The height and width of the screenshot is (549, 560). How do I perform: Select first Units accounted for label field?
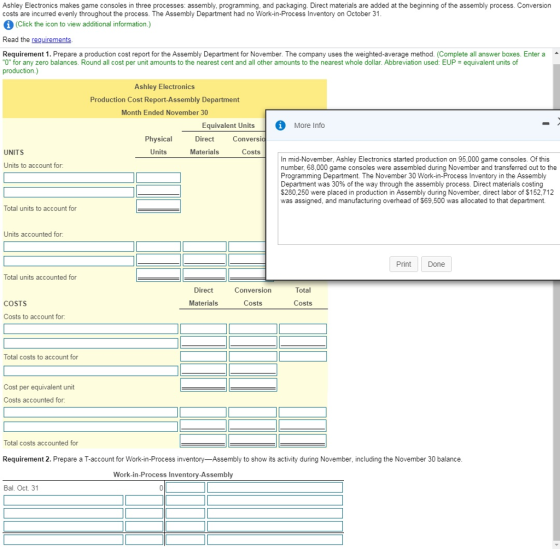(x=69, y=246)
